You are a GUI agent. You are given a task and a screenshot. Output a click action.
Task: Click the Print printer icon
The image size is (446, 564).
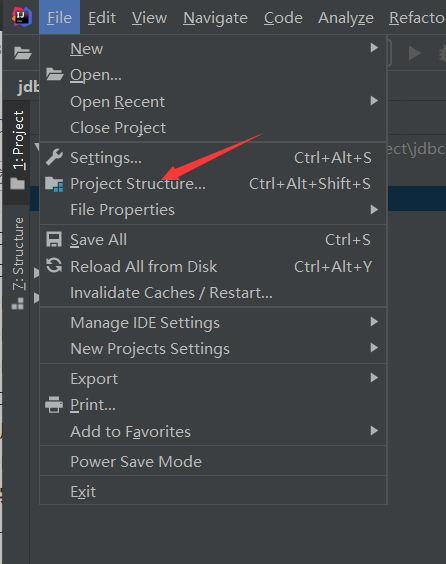coord(54,405)
